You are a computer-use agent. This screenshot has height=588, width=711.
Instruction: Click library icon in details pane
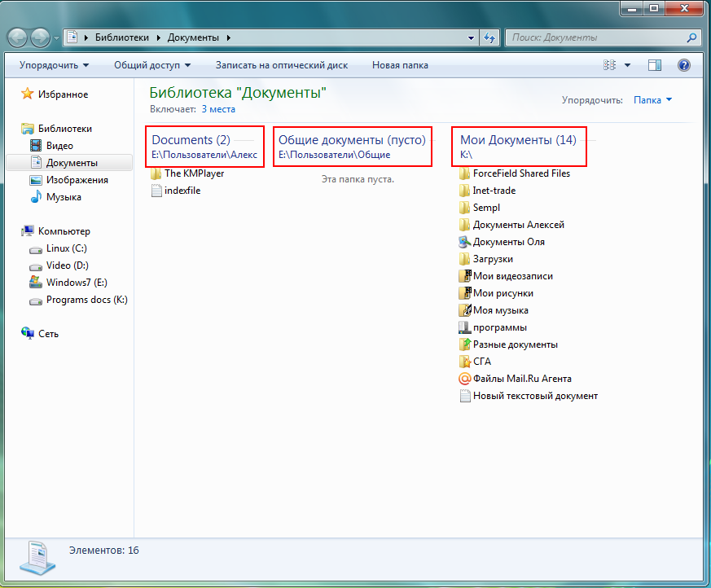click(37, 558)
